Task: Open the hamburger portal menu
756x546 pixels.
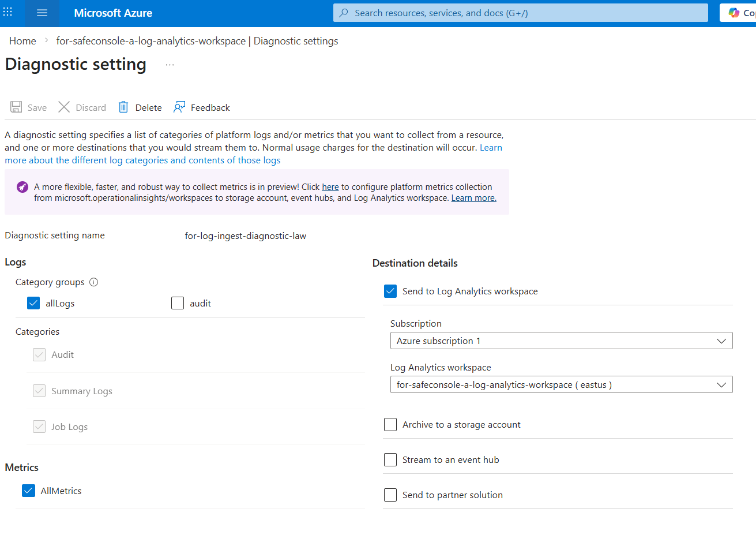Action: tap(42, 13)
